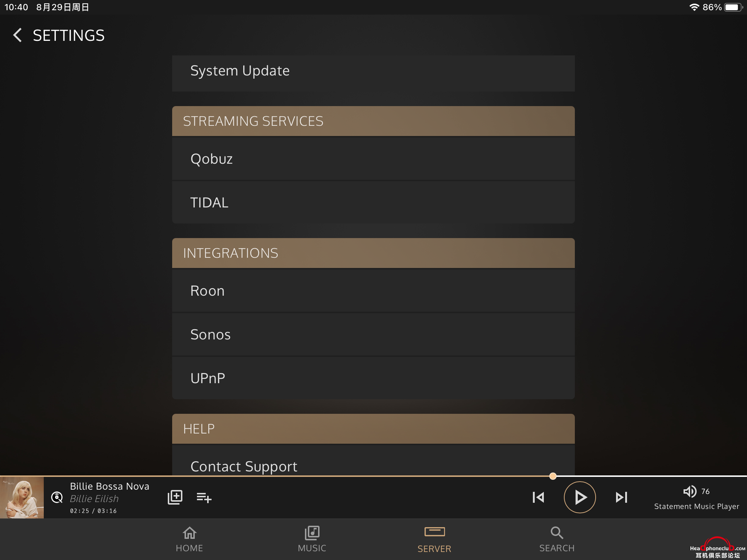Tap the Billie Eilish artist name

point(94,499)
